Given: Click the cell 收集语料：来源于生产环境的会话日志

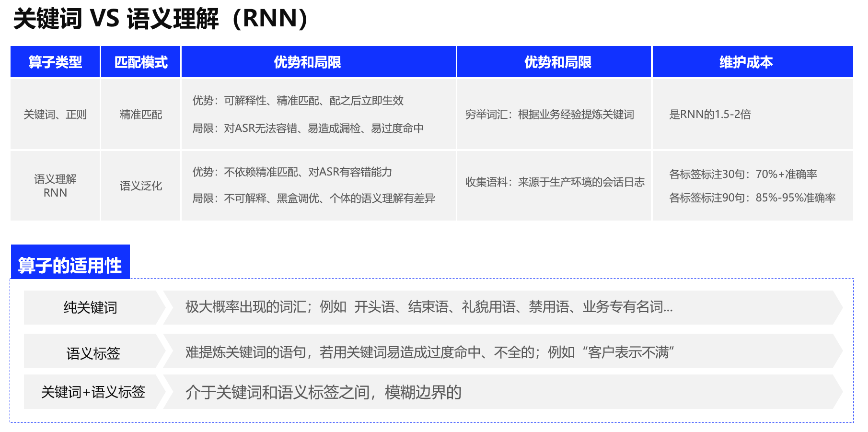Looking at the screenshot, I should (554, 186).
